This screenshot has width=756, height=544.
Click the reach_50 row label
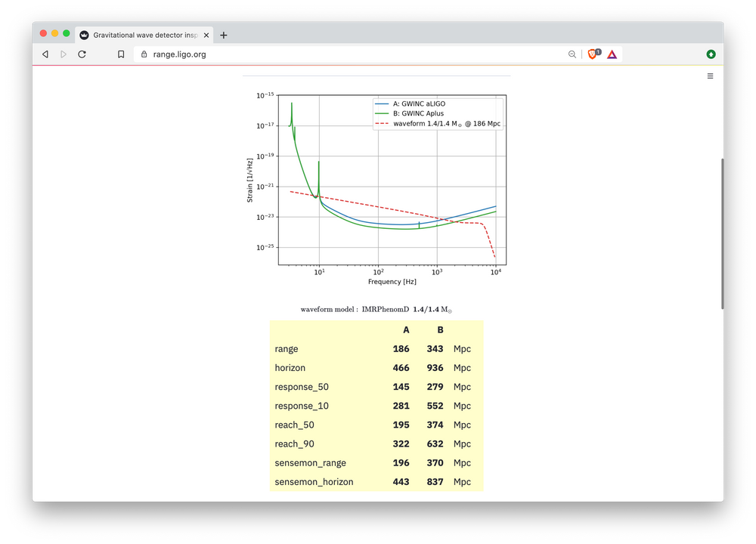(x=294, y=425)
